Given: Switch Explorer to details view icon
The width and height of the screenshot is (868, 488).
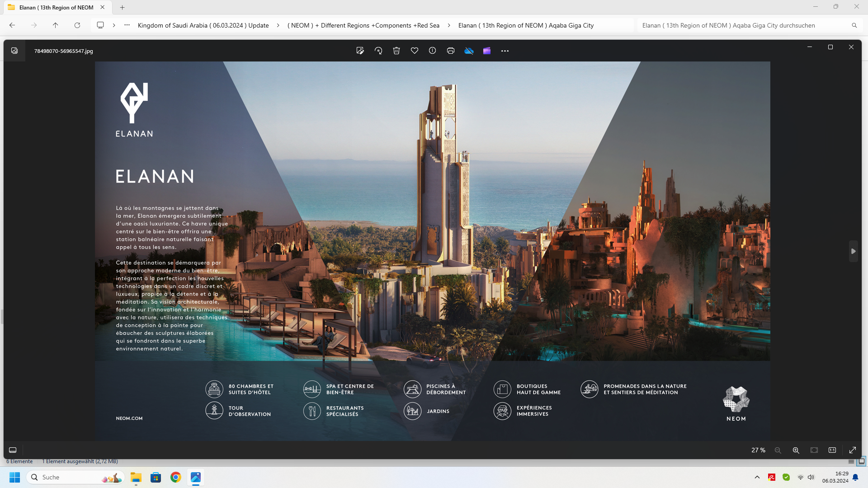Looking at the screenshot, I should 851,461.
